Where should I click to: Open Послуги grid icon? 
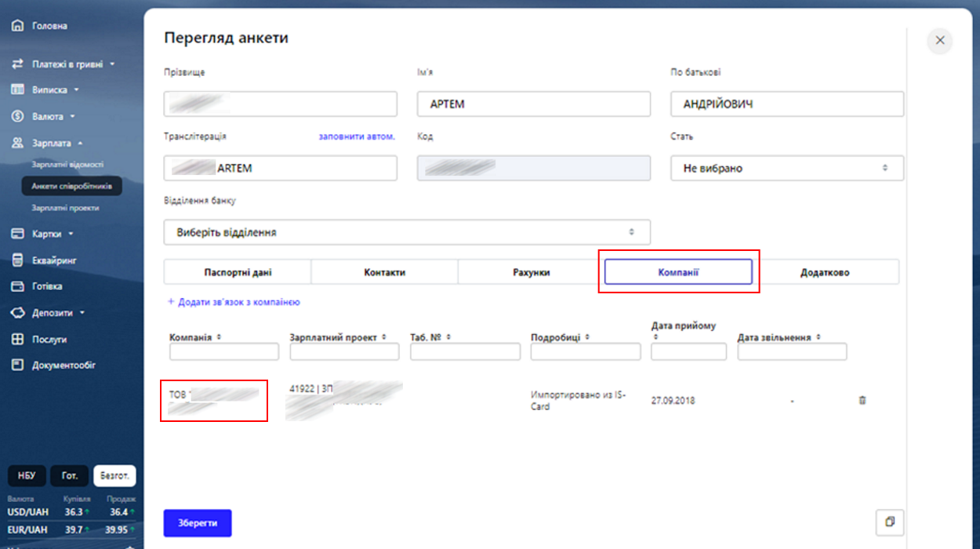point(18,340)
